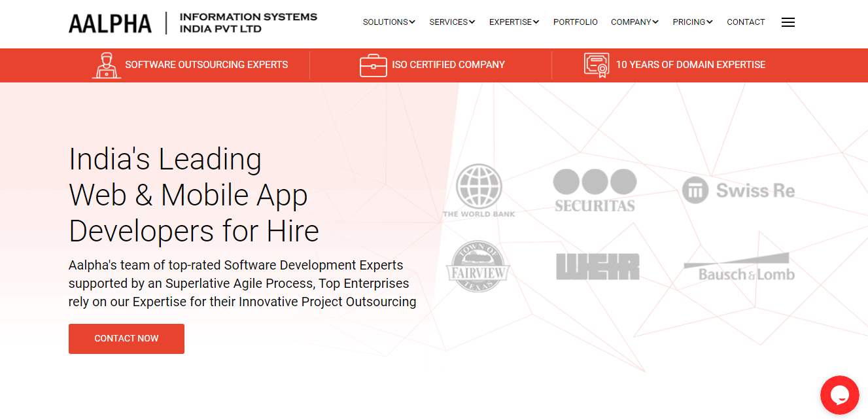Click the World Bank logo

pos(479,190)
